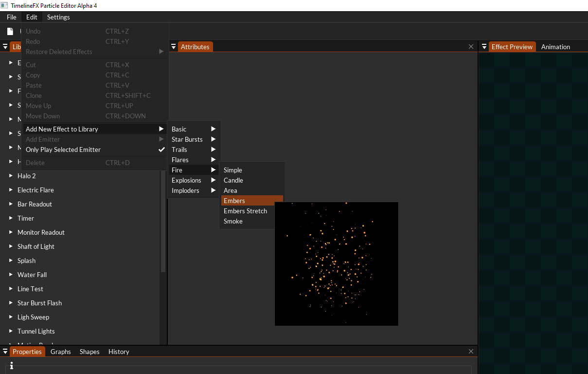
Task: Toggle Only Play Selected Emitter option
Action: [63, 150]
